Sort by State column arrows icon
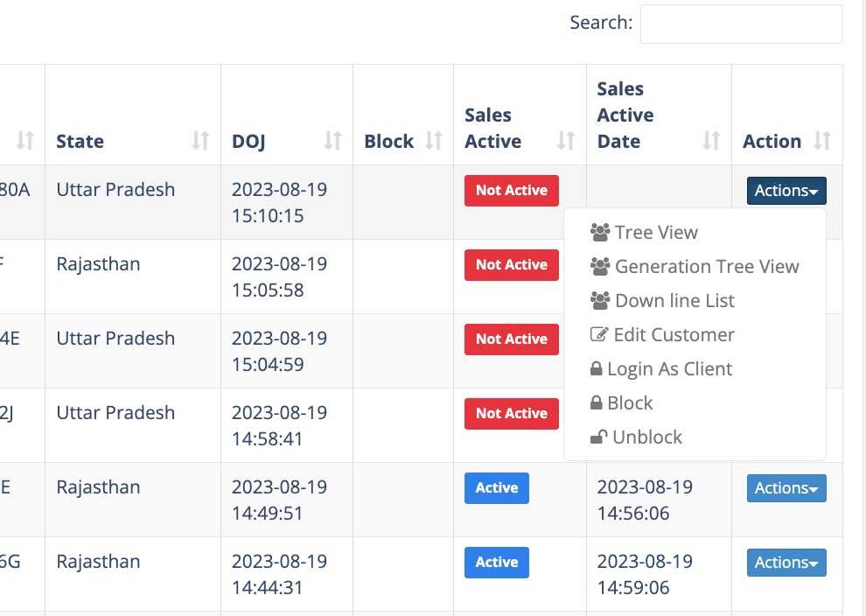 [201, 141]
